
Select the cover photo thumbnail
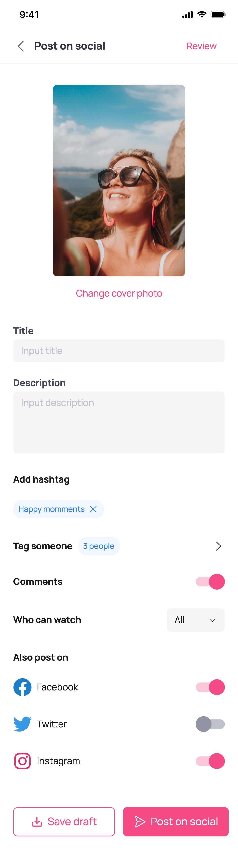click(119, 181)
